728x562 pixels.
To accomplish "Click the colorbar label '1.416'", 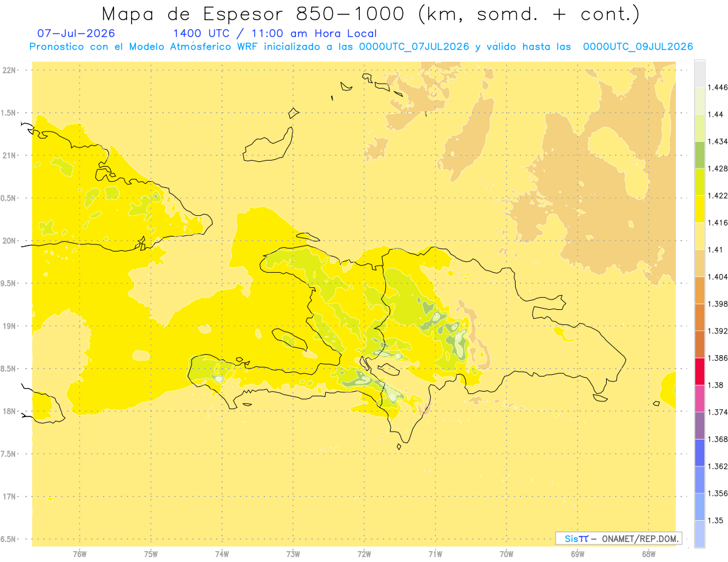I will click(x=718, y=222).
